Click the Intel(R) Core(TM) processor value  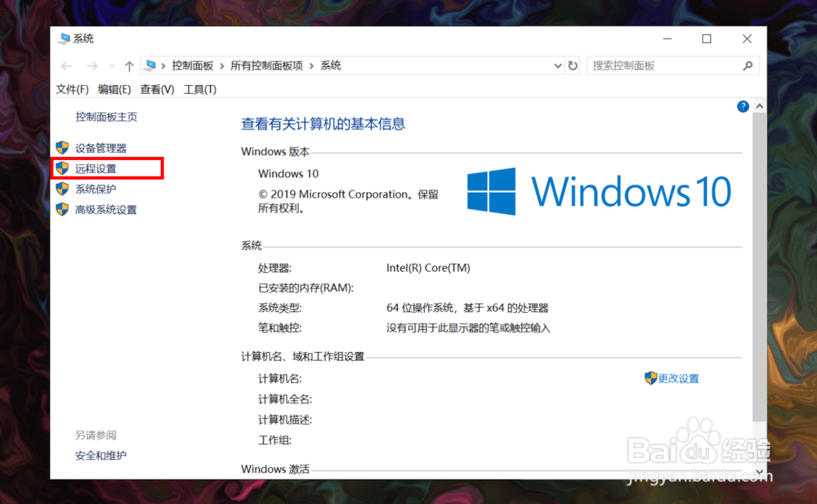tap(428, 268)
